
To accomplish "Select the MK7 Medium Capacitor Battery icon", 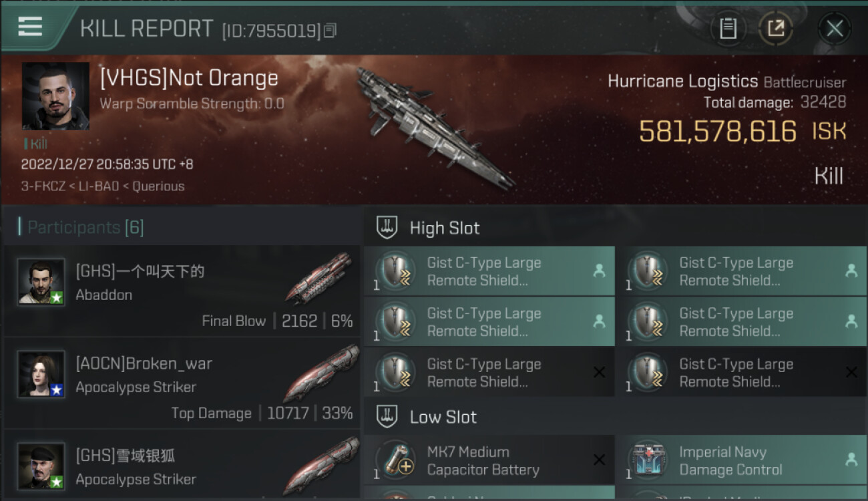I will (397, 460).
